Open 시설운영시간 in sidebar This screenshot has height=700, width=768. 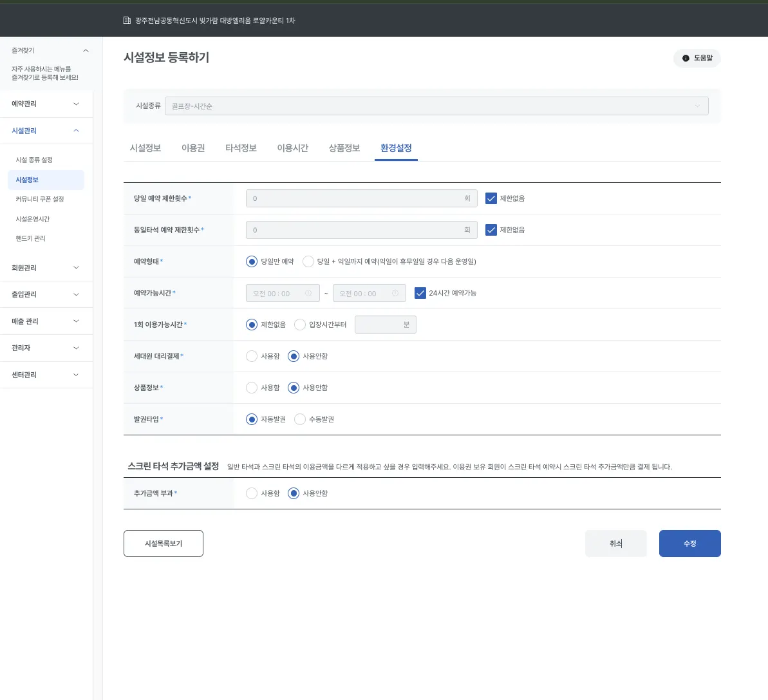pyautogui.click(x=32, y=219)
